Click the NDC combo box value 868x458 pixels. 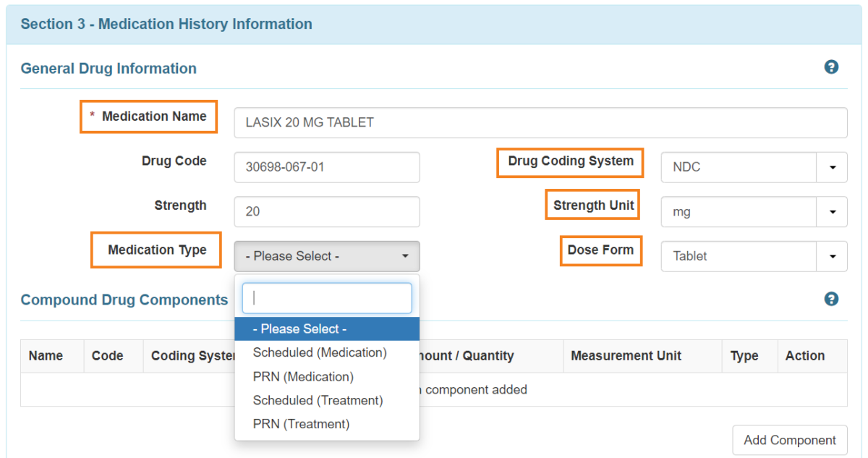[x=738, y=167]
